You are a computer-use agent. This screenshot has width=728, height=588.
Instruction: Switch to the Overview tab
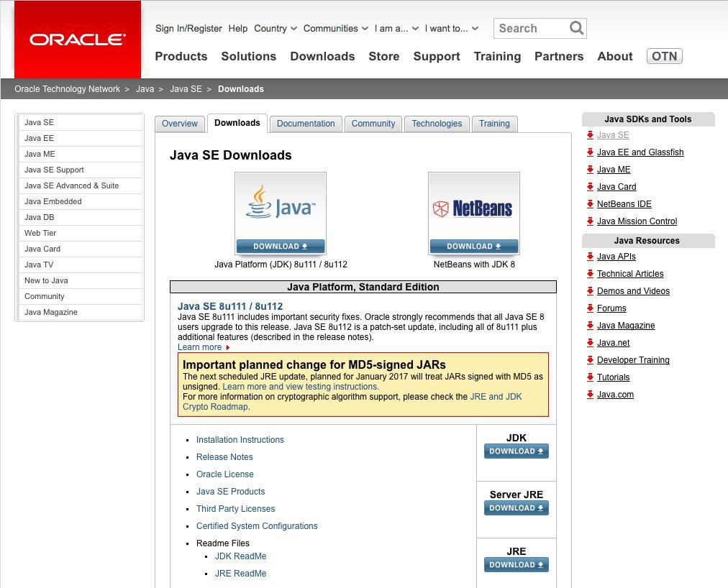[180, 124]
